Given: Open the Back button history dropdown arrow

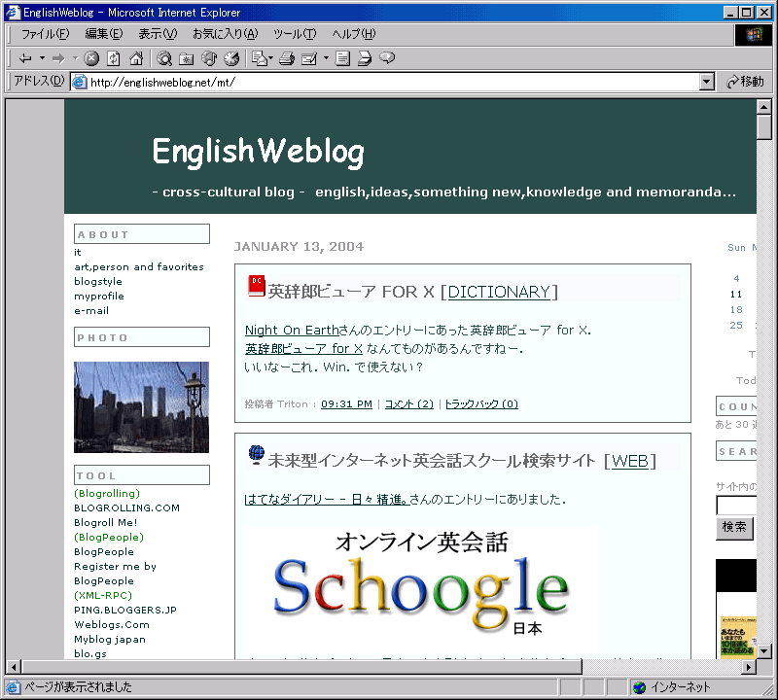Looking at the screenshot, I should [42, 58].
